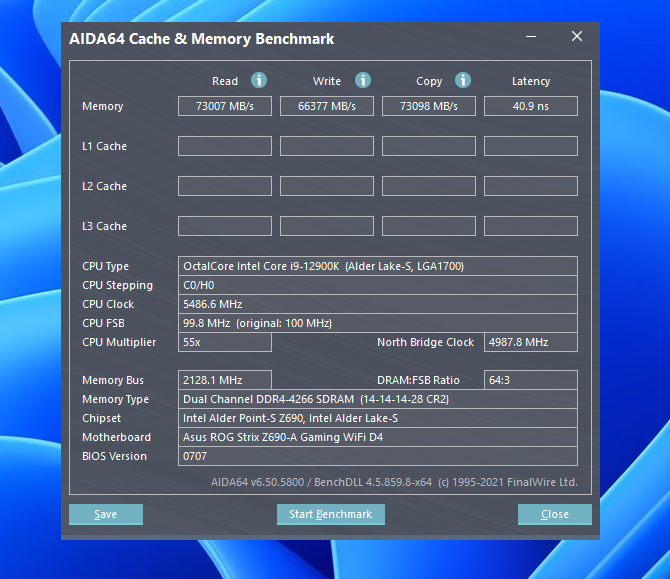Screen dimensions: 670x579
Task: Click Motherboard value Asus ROG Strix Z690-A
Action: (x=378, y=437)
